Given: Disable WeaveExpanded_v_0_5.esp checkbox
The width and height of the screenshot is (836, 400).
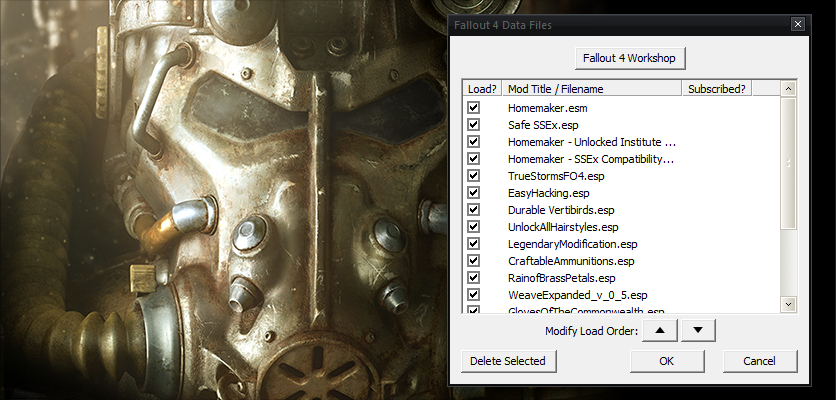Looking at the screenshot, I should tap(473, 295).
